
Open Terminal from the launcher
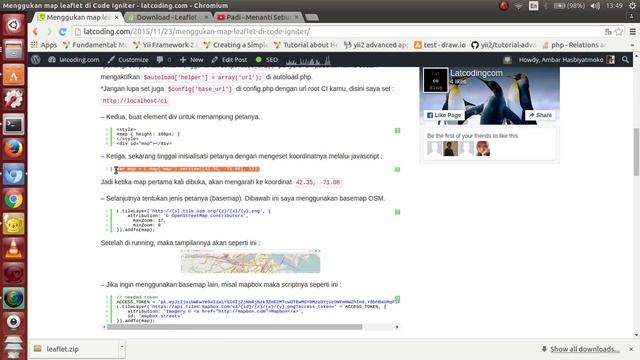pos(13,124)
